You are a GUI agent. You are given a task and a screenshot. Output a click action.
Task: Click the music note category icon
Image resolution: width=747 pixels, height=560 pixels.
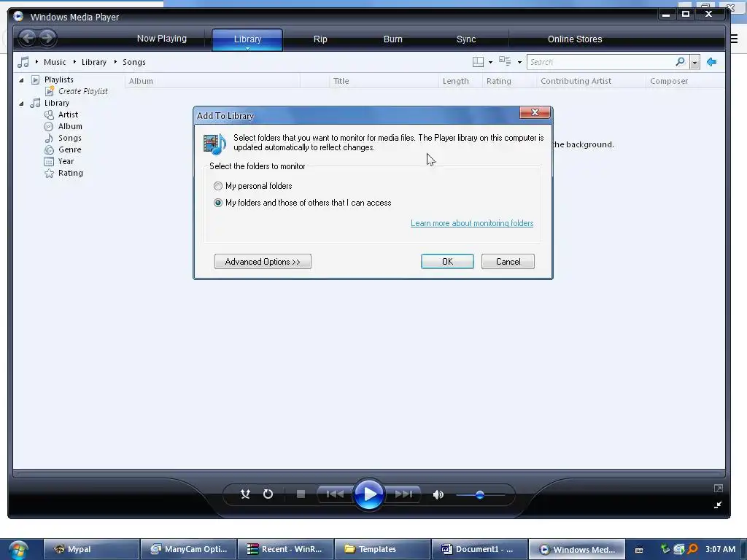(x=23, y=62)
